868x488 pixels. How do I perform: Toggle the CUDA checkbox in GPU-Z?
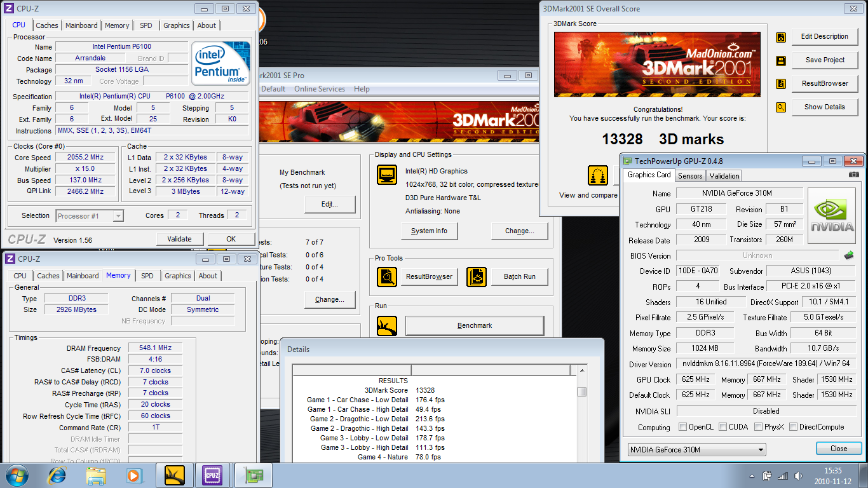pyautogui.click(x=723, y=427)
